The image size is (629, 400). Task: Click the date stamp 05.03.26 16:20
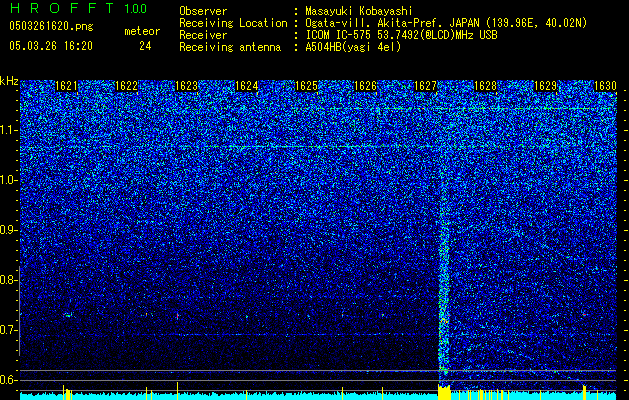pos(51,46)
